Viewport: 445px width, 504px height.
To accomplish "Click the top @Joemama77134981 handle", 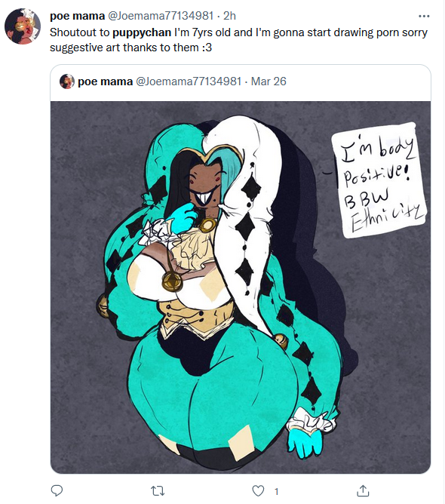I will tap(161, 16).
